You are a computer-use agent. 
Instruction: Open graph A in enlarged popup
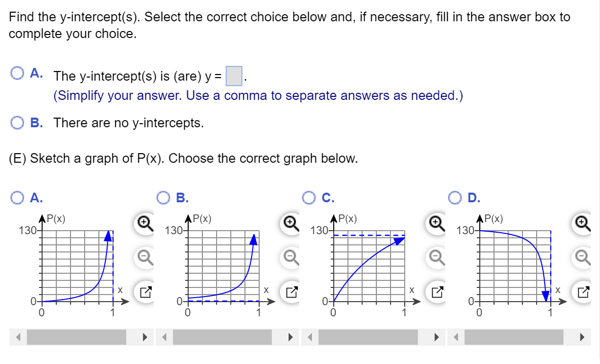145,292
